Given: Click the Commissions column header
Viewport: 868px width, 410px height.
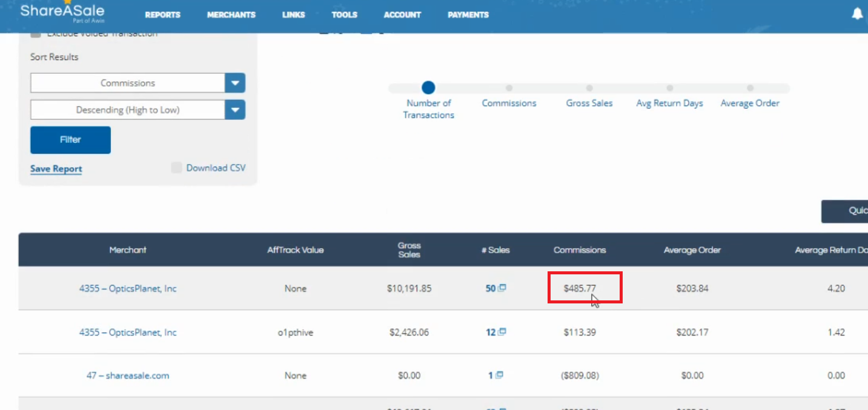Looking at the screenshot, I should [x=580, y=250].
